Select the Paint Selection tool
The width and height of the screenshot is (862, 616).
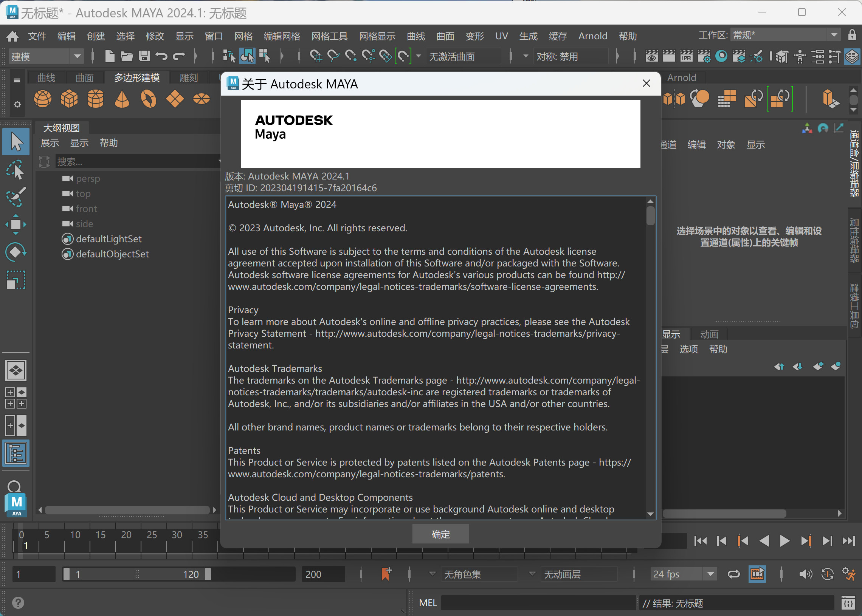point(16,197)
